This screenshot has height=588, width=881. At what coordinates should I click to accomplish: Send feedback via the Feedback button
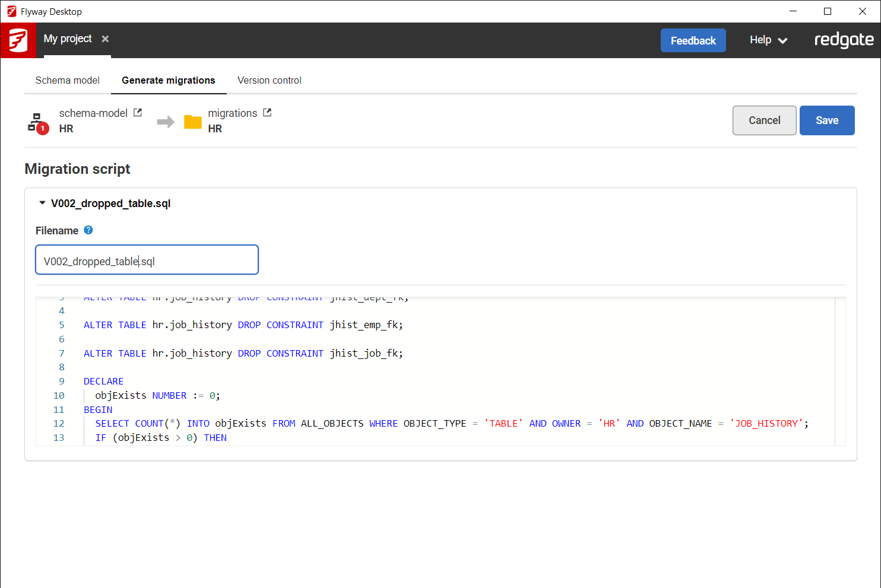point(693,40)
